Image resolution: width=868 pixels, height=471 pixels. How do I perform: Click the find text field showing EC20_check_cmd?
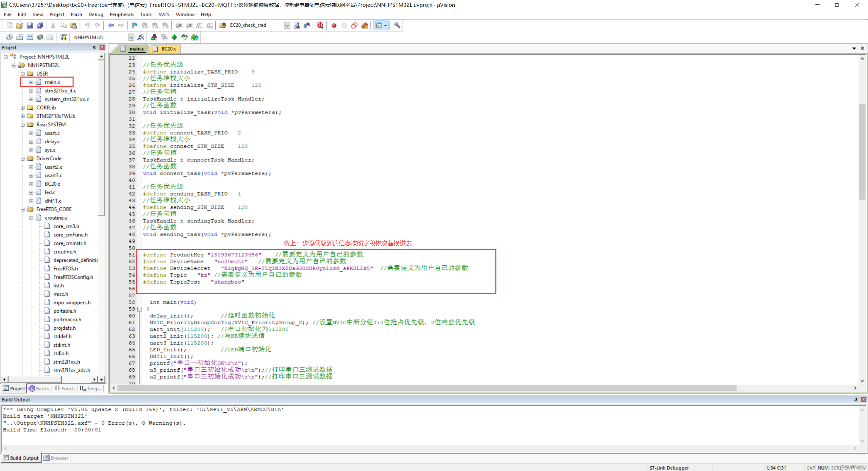click(x=256, y=25)
